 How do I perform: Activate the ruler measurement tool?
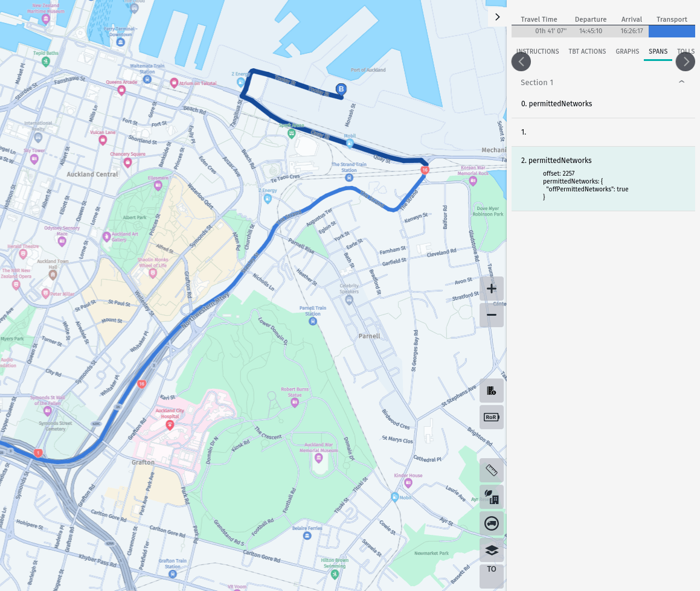click(x=491, y=470)
